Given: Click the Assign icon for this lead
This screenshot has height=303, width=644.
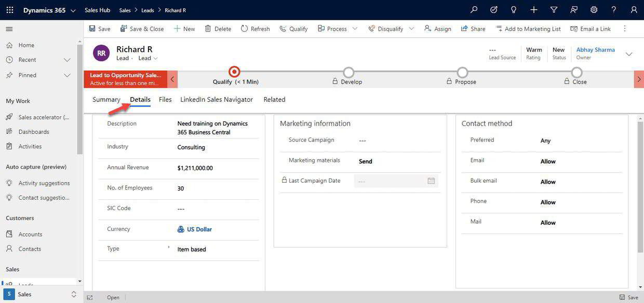Looking at the screenshot, I should click(x=427, y=29).
